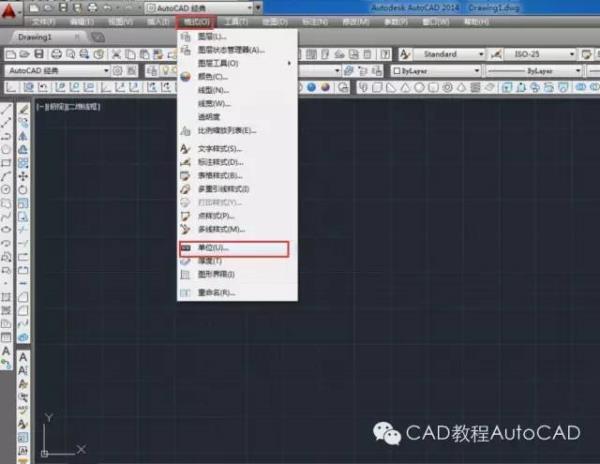This screenshot has height=464, width=600.
Task: Click the ByLayer color swatch square
Action: tap(397, 71)
